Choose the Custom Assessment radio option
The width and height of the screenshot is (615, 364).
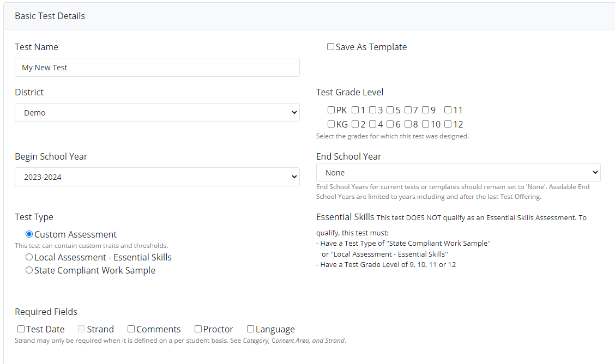[29, 234]
